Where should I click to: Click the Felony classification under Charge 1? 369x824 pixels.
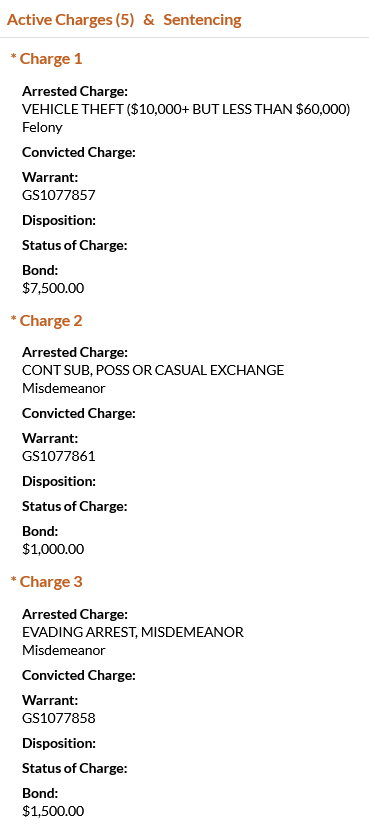(x=42, y=127)
